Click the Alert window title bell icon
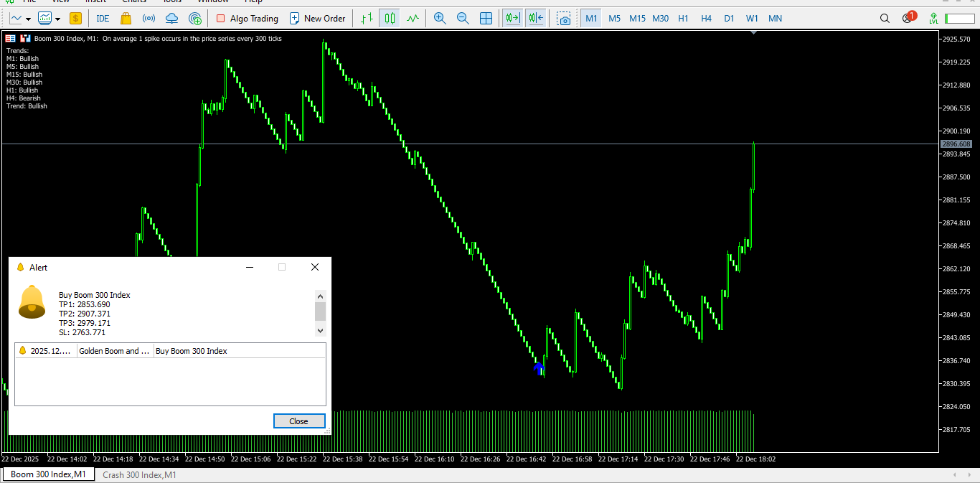This screenshot has height=483, width=980. 20,267
